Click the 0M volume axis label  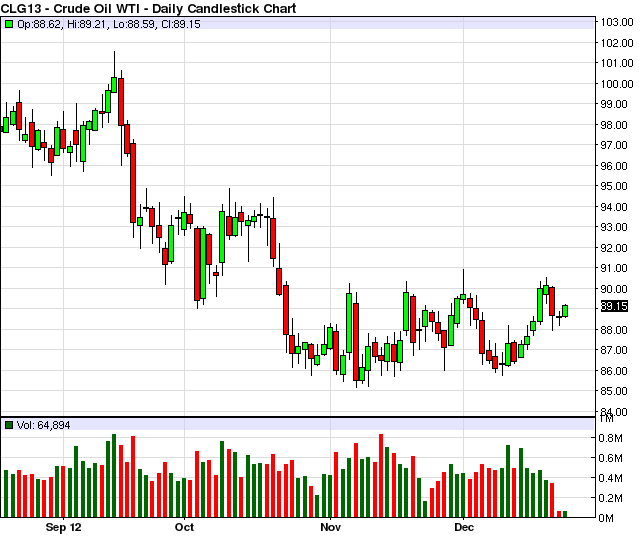point(606,518)
